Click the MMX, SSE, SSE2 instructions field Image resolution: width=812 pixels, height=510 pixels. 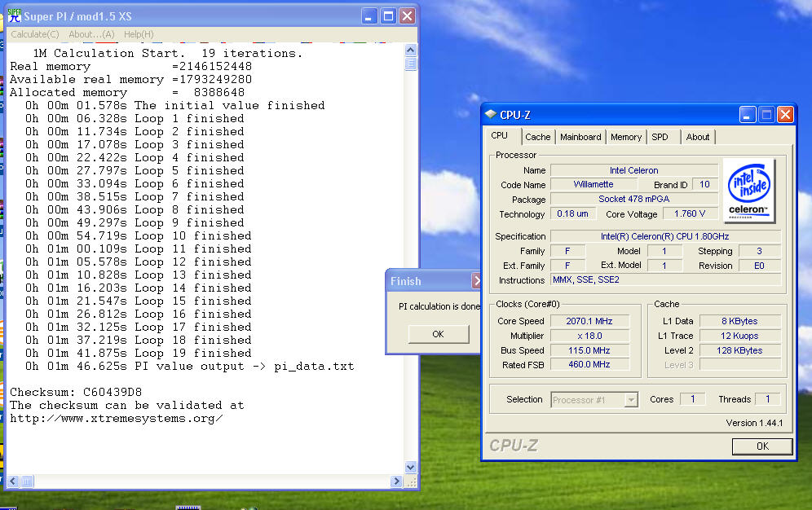666,279
